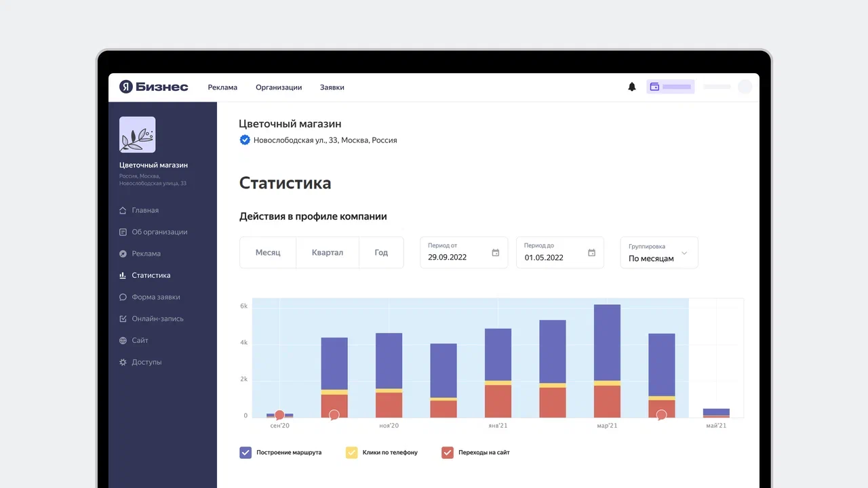Open Главная from the sidebar
The height and width of the screenshot is (488, 868).
145,210
